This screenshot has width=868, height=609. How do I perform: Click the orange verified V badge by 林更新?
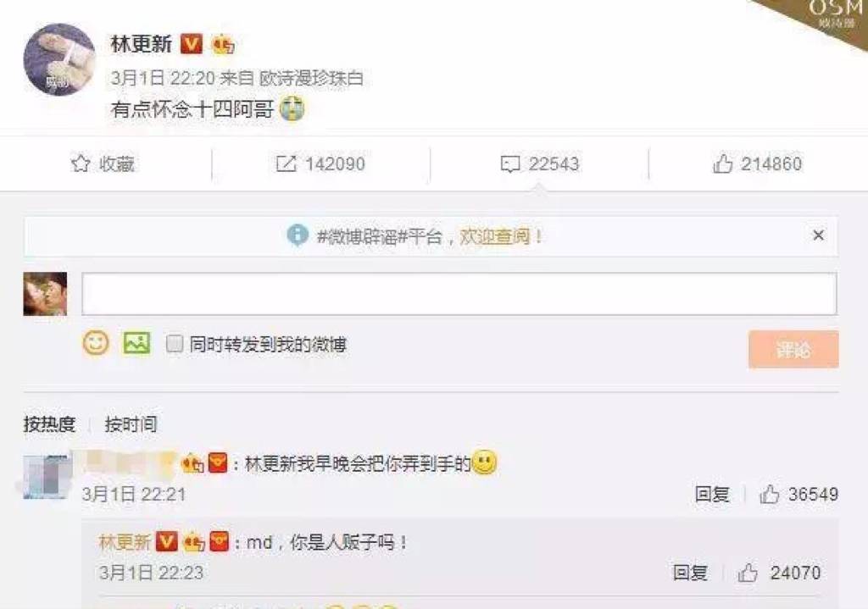[x=192, y=44]
